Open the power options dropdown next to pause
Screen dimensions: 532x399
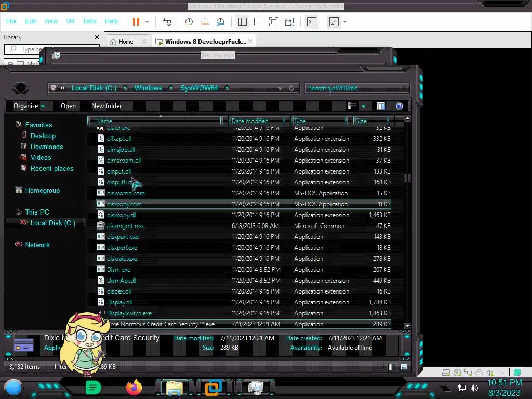(147, 22)
